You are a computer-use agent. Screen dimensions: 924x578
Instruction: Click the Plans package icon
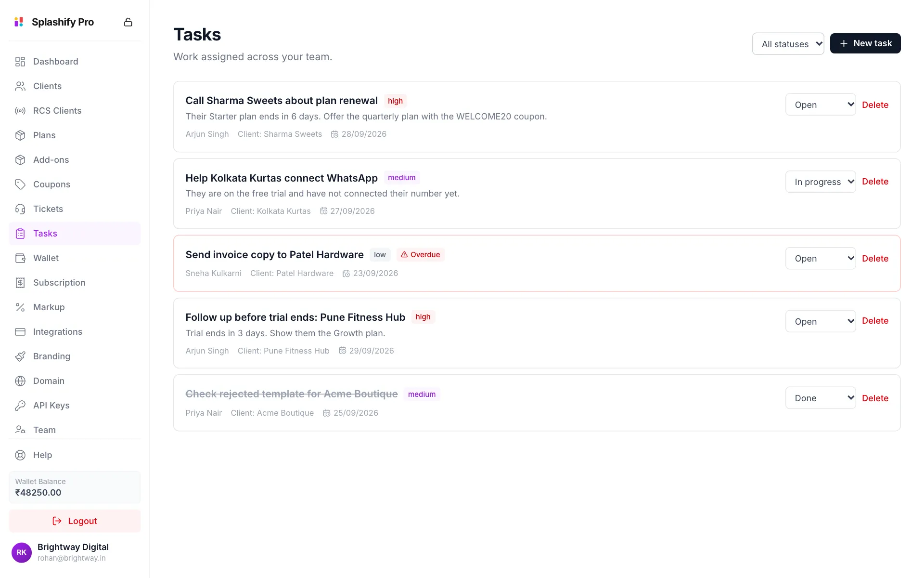[20, 135]
